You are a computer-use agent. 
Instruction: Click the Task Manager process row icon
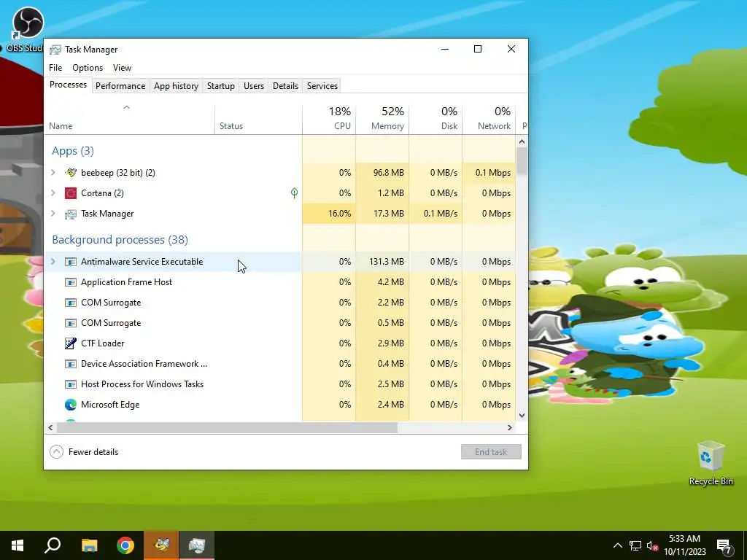pyautogui.click(x=71, y=214)
